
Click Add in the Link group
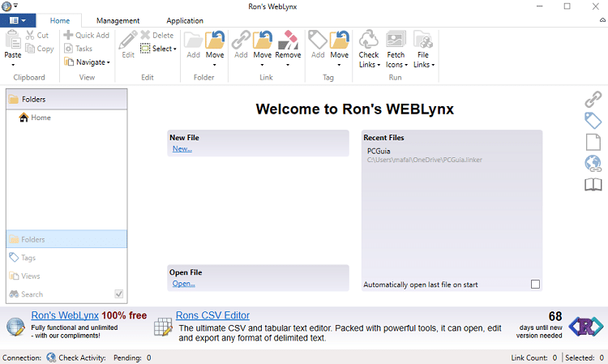[x=241, y=45]
